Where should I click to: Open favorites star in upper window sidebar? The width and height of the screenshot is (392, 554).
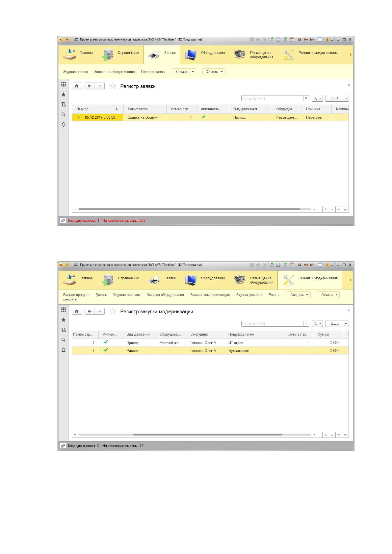tap(64, 95)
